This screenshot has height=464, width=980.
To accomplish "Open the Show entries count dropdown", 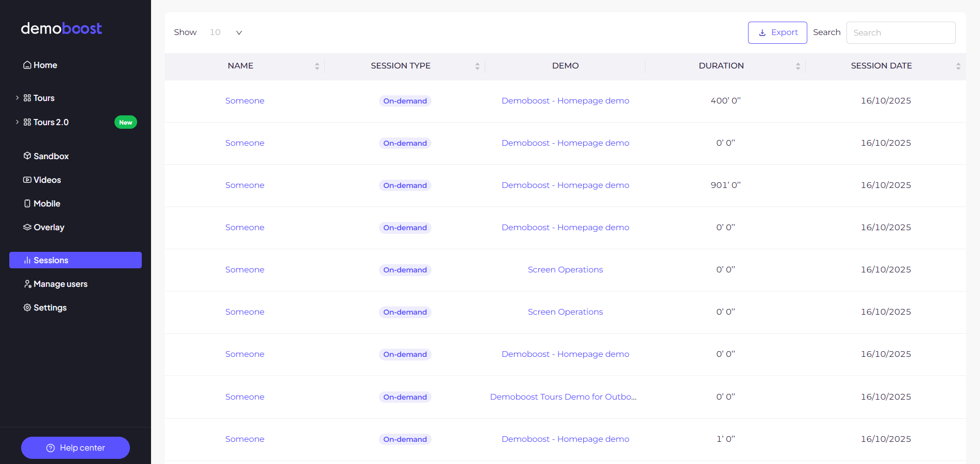I will [x=226, y=32].
